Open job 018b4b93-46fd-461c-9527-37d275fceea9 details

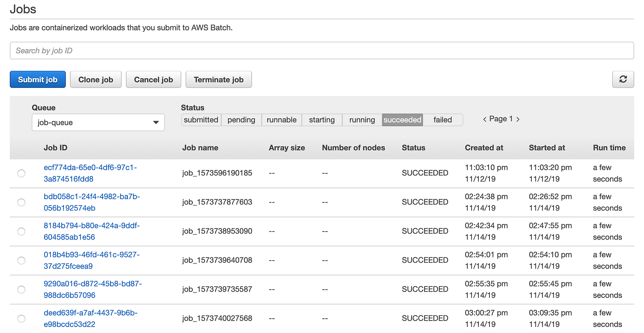click(x=90, y=260)
